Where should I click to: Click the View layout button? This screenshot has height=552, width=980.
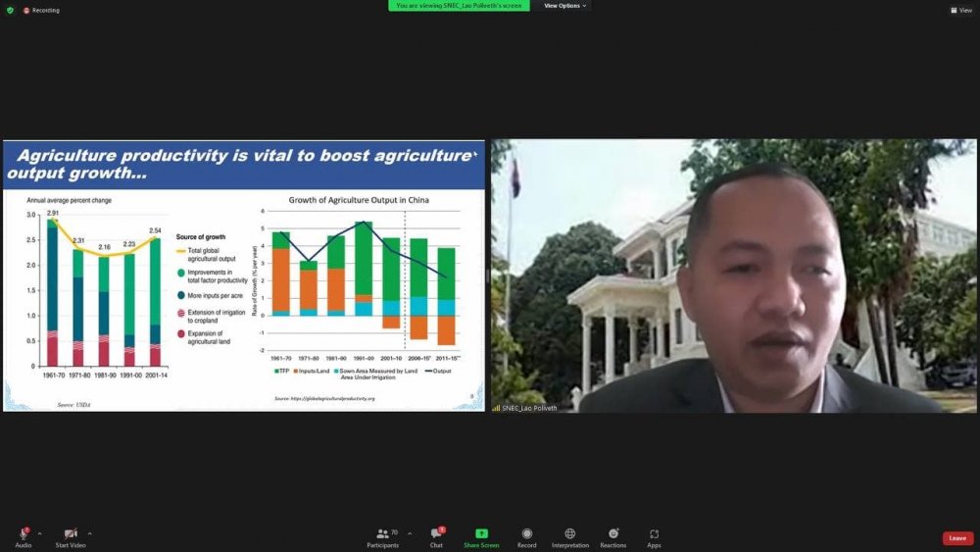tap(960, 10)
